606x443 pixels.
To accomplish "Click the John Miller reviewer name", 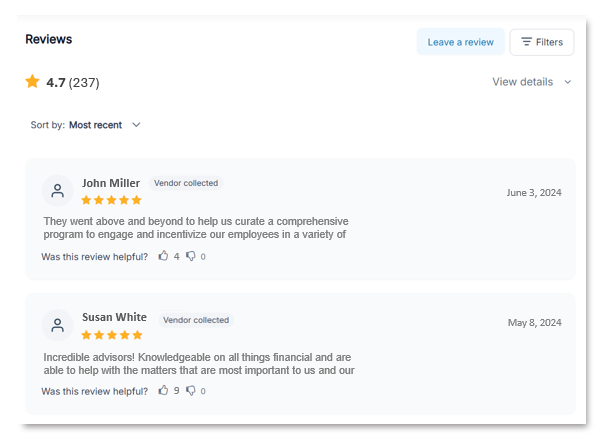I will 111,183.
